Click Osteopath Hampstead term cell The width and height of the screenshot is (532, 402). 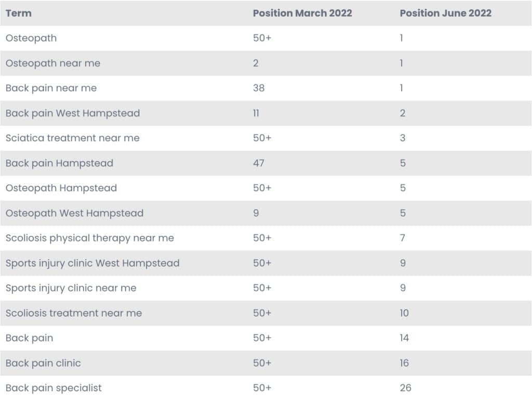tap(61, 188)
